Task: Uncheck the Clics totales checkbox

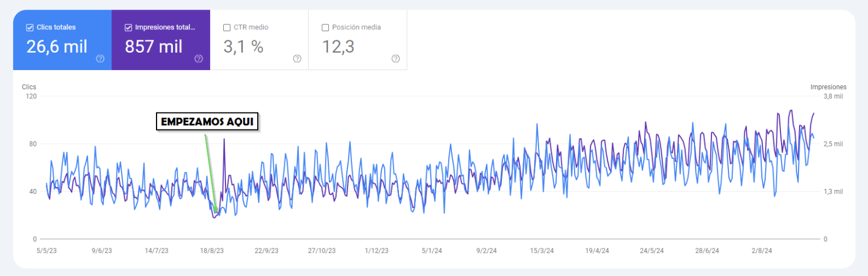Action: pos(30,27)
